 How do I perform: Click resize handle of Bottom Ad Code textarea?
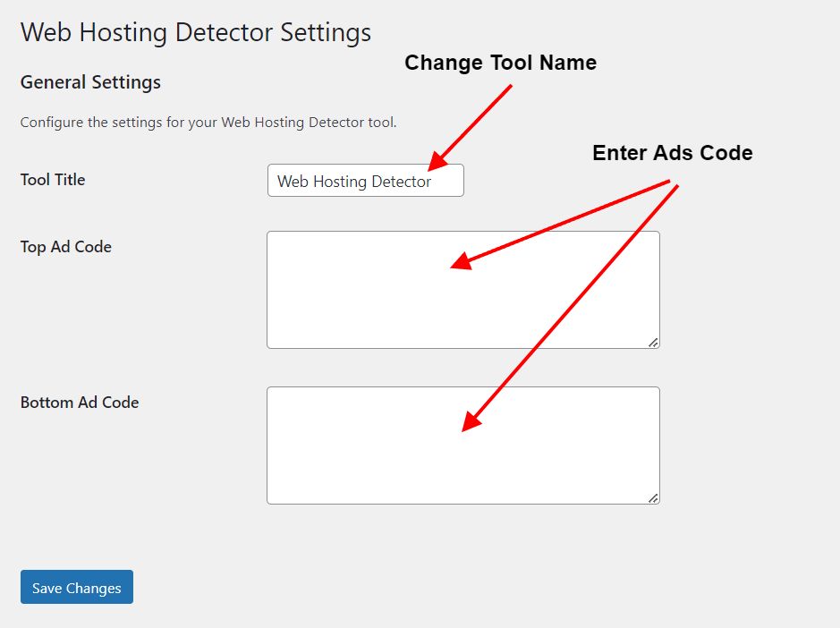653,497
